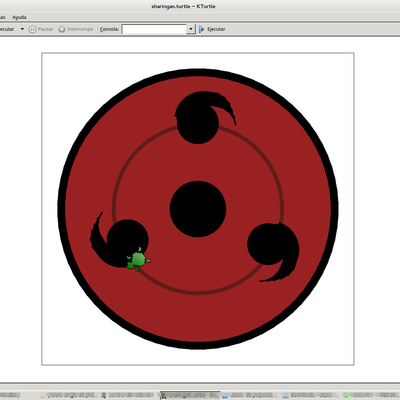Click the green turtle sprite on the canvas
The image size is (400, 400).
tap(138, 260)
